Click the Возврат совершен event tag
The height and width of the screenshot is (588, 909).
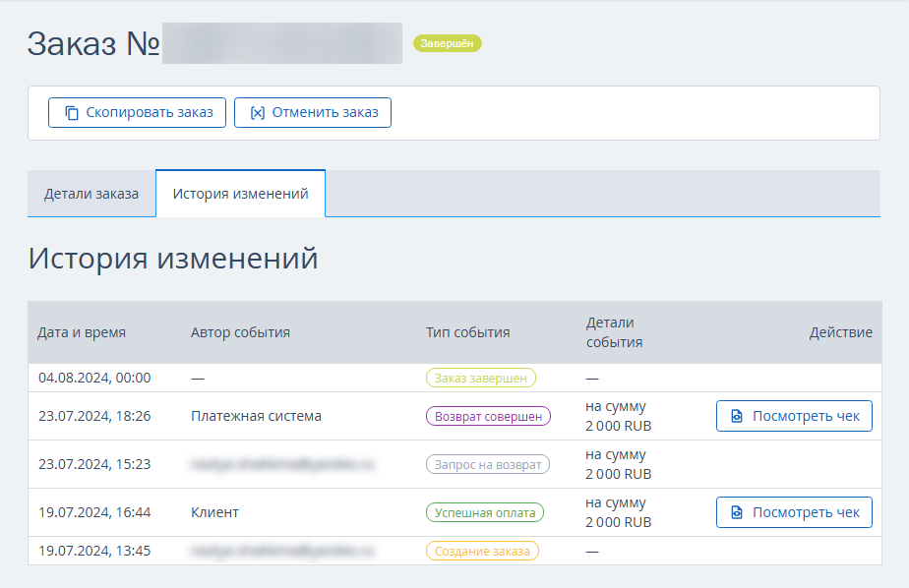488,416
